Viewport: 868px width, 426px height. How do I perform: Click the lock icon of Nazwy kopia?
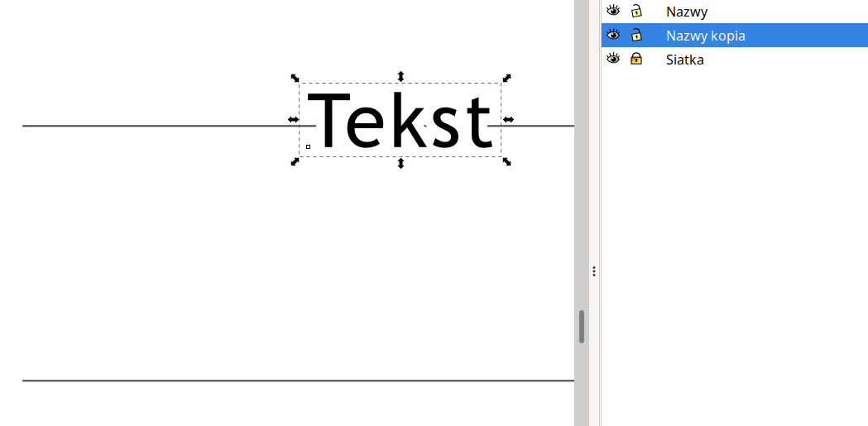click(636, 35)
